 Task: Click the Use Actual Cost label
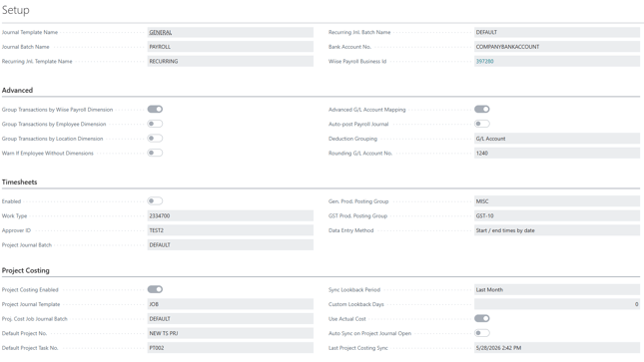point(347,319)
